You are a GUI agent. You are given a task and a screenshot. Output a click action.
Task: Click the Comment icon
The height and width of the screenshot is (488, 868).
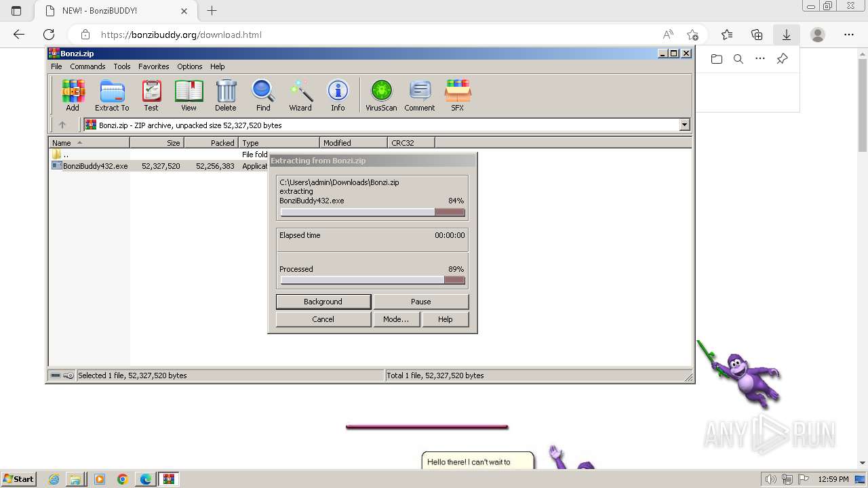point(420,95)
